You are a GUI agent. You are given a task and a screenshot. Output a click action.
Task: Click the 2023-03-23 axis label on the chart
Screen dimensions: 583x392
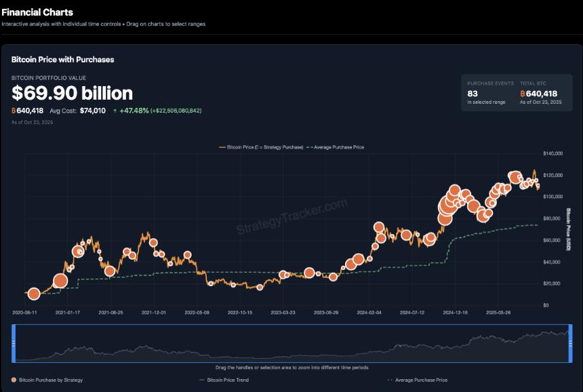click(x=285, y=309)
